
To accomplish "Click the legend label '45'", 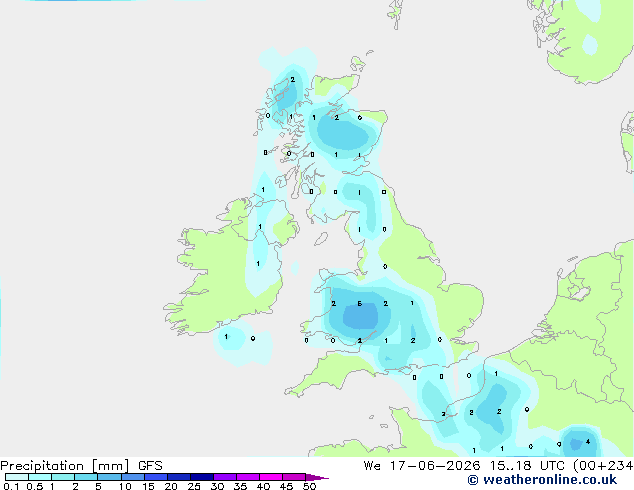I will 286,486.
